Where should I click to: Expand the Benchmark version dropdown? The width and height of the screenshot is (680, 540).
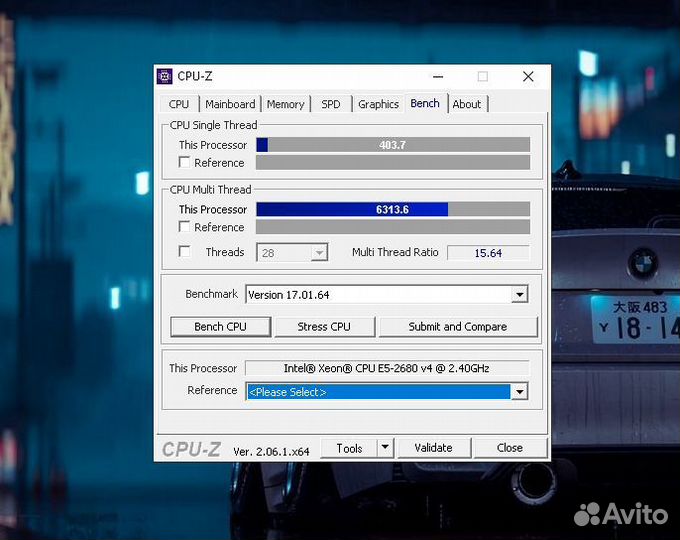(520, 295)
